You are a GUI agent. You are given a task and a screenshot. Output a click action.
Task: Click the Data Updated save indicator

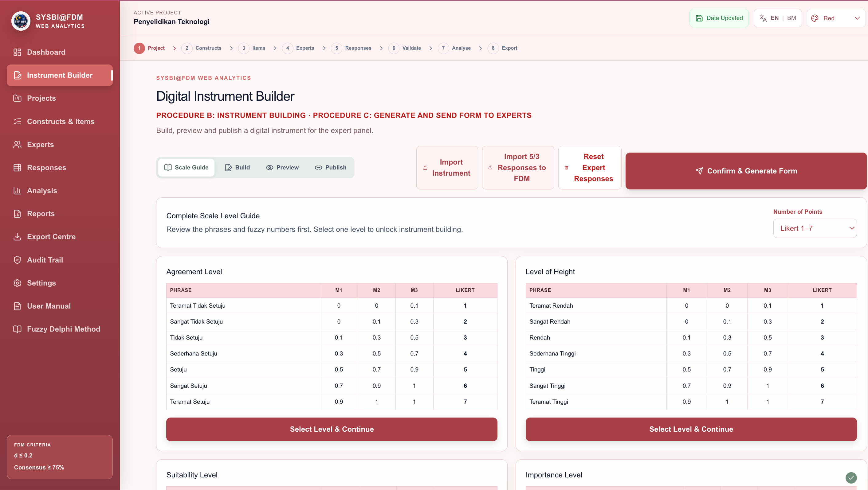(x=719, y=18)
